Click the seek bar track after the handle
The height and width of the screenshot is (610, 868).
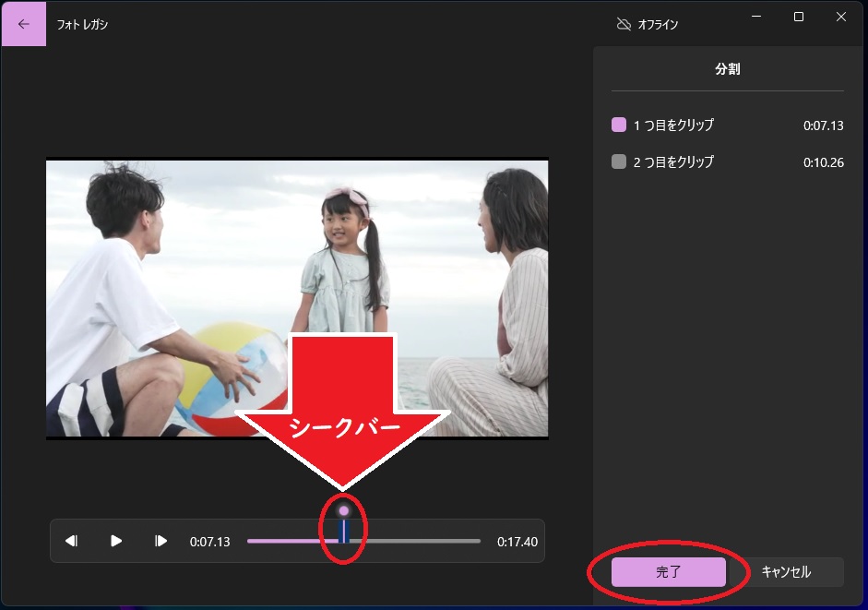point(415,541)
